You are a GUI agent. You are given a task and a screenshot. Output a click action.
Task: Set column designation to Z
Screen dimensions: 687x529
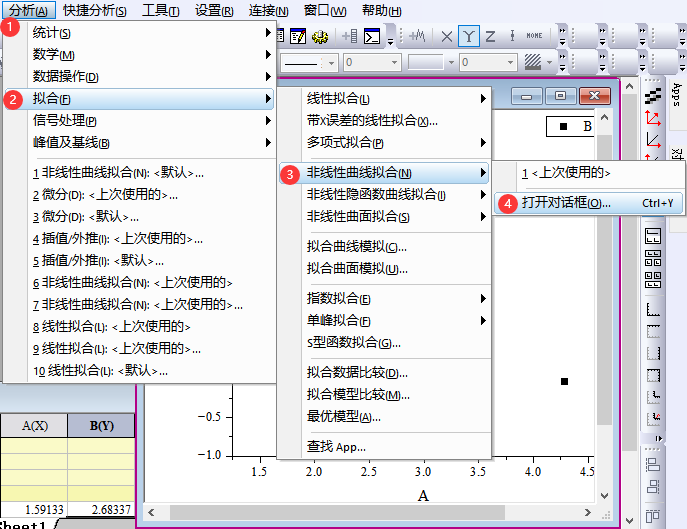coord(490,36)
